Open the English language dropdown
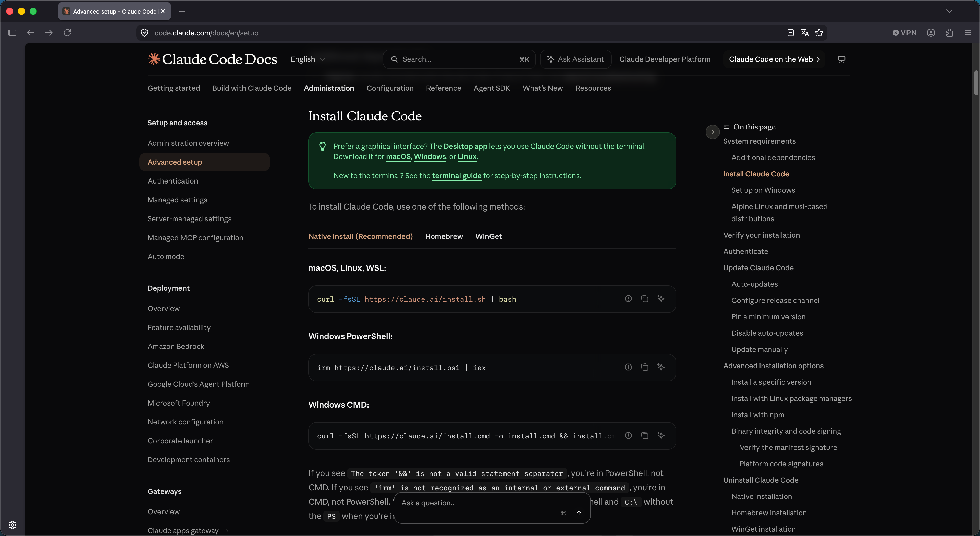 coord(307,59)
